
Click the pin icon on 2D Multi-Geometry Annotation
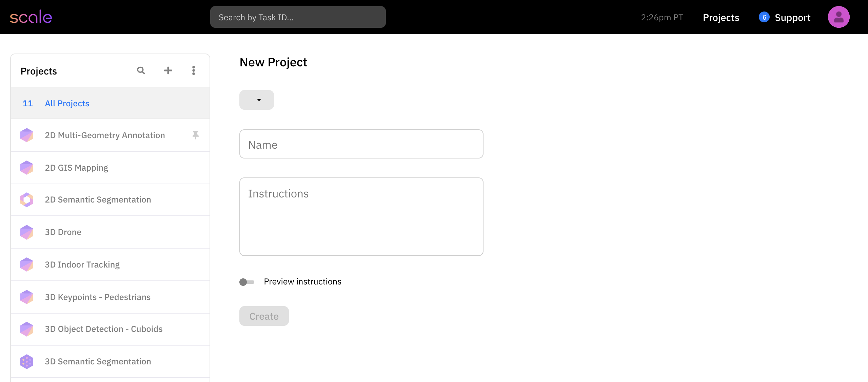tap(196, 135)
